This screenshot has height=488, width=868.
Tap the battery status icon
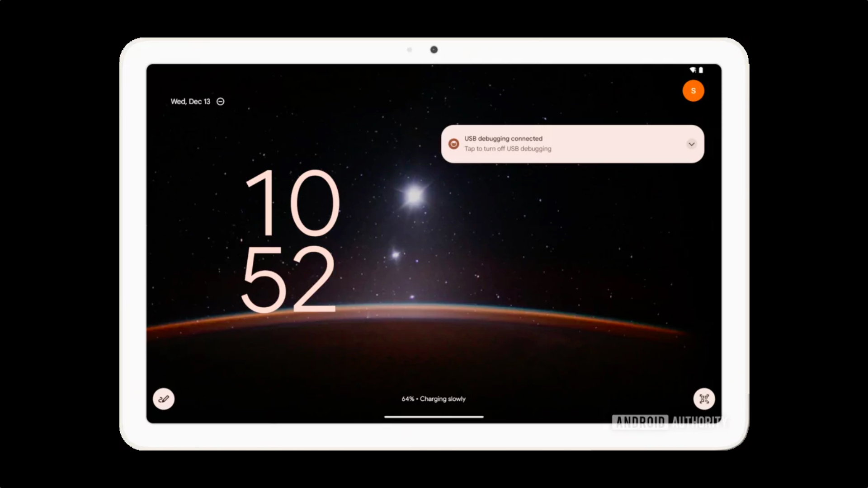[701, 70]
